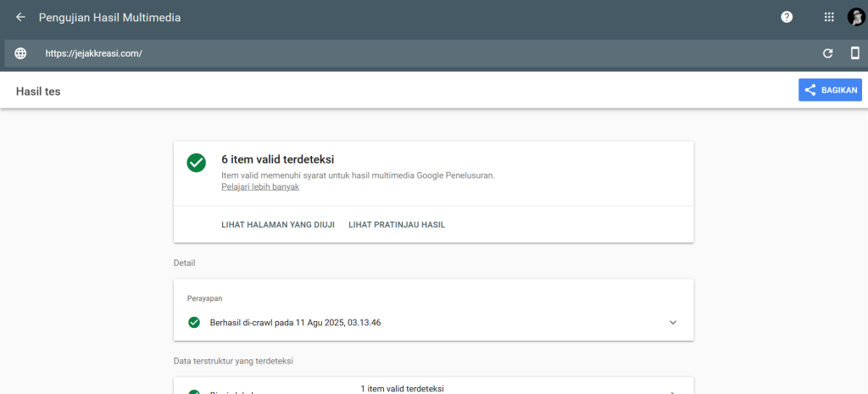Click the globe icon beside the URL
Image resolution: width=868 pixels, height=394 pixels.
click(x=20, y=53)
